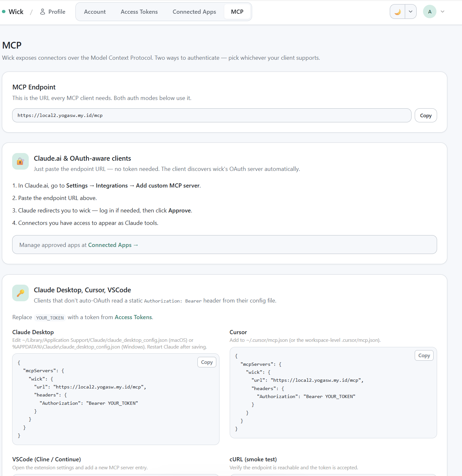The height and width of the screenshot is (476, 462).
Task: Click the lock icon for OAuth clients
Action: (20, 161)
